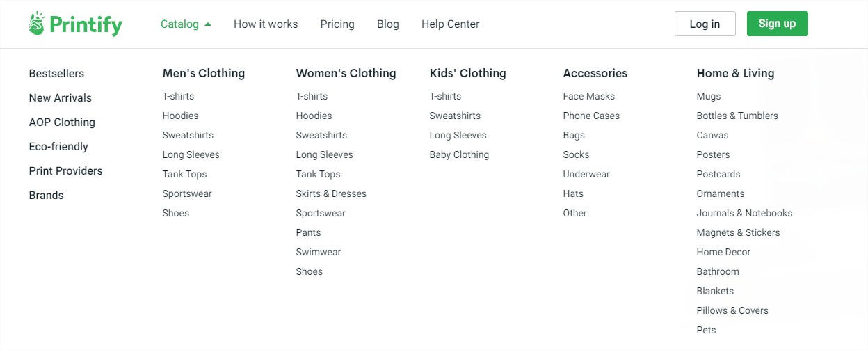Viewport: 868px width, 350px height.
Task: Click the Log in button
Action: point(705,24)
